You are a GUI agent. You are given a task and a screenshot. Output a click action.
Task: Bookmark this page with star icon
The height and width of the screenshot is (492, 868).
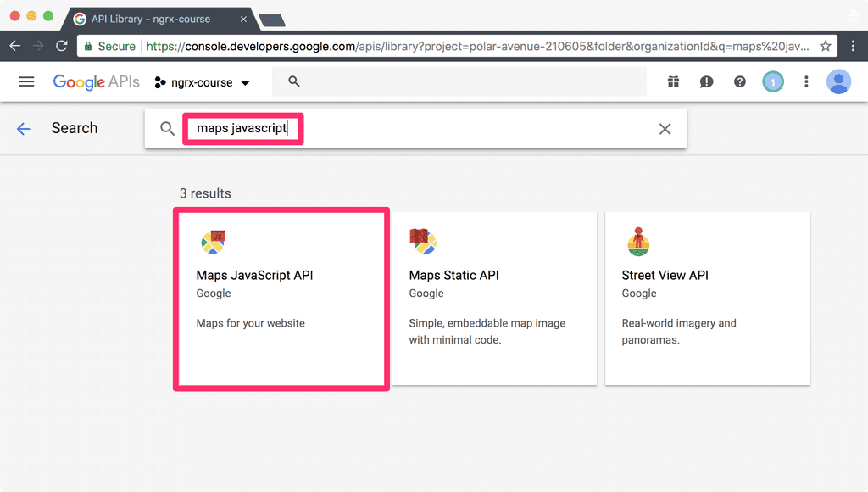coord(826,46)
